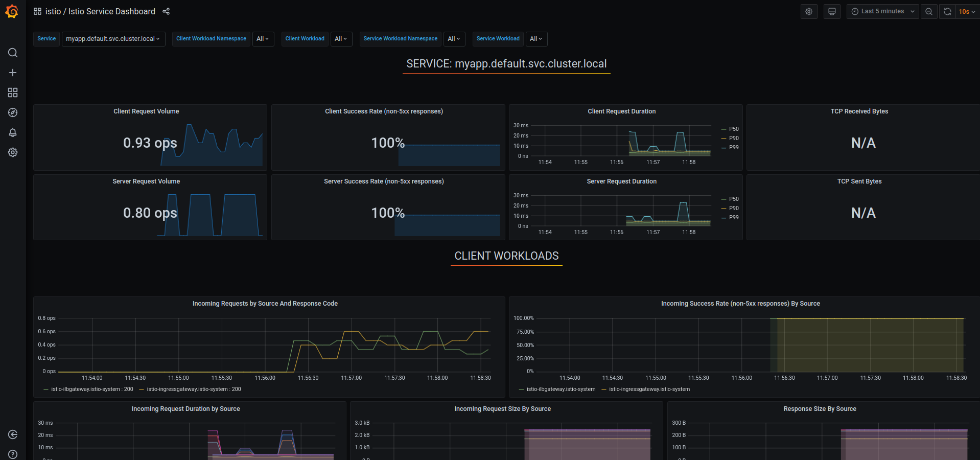Open Client Request Volume panel title menu
The width and height of the screenshot is (980, 460).
146,111
